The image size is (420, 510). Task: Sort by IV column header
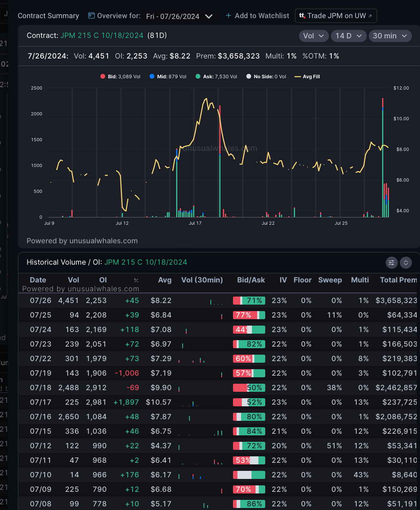(283, 280)
